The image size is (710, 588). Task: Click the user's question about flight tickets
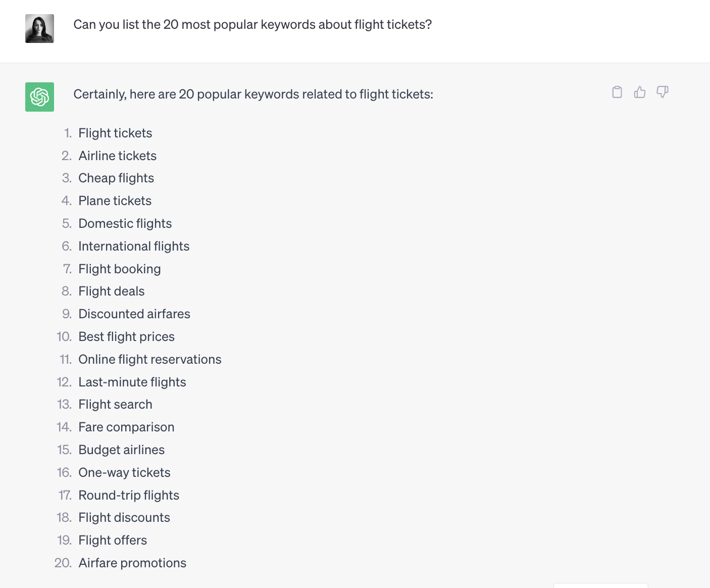(x=252, y=25)
